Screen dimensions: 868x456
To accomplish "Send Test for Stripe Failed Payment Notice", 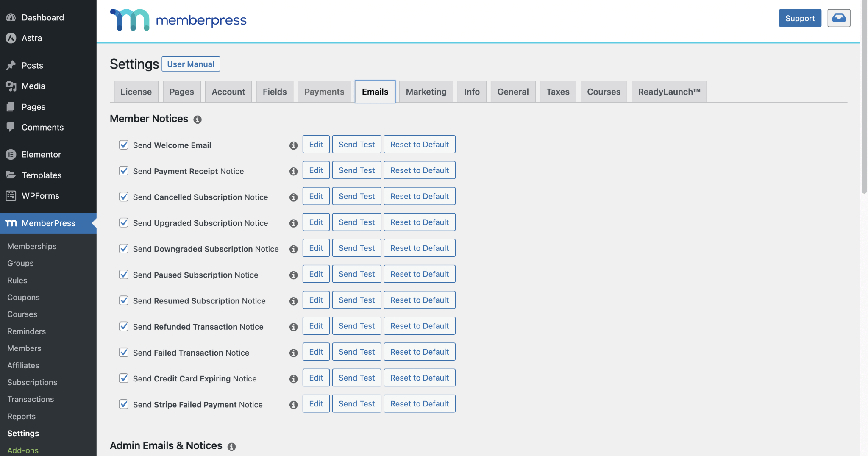I will (356, 403).
